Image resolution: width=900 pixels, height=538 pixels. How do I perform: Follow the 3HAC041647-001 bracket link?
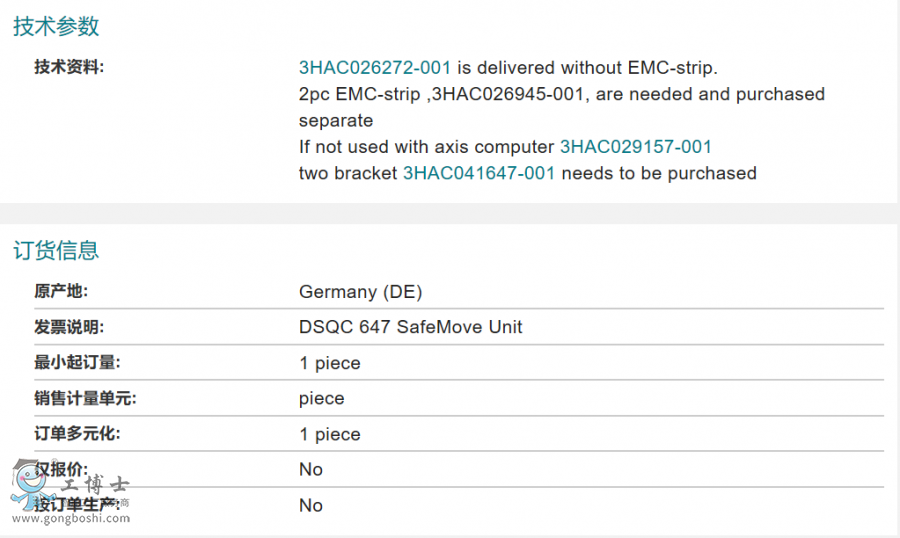(478, 173)
